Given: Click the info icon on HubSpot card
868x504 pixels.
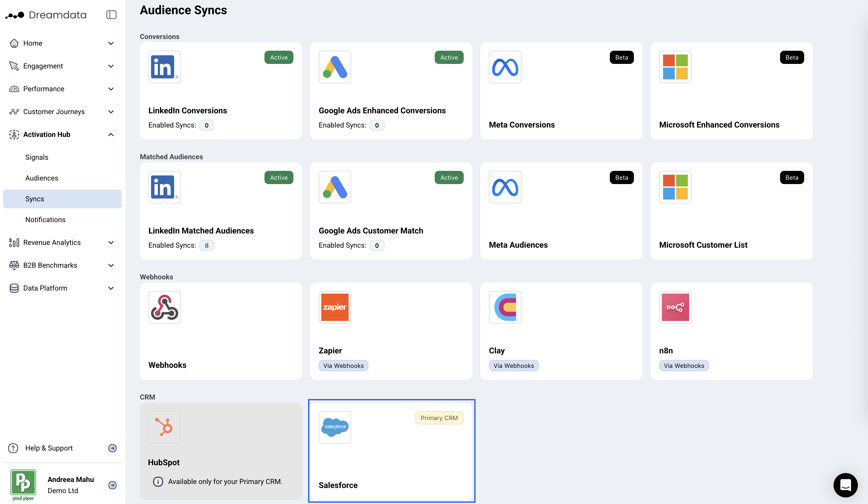Looking at the screenshot, I should coord(158,482).
